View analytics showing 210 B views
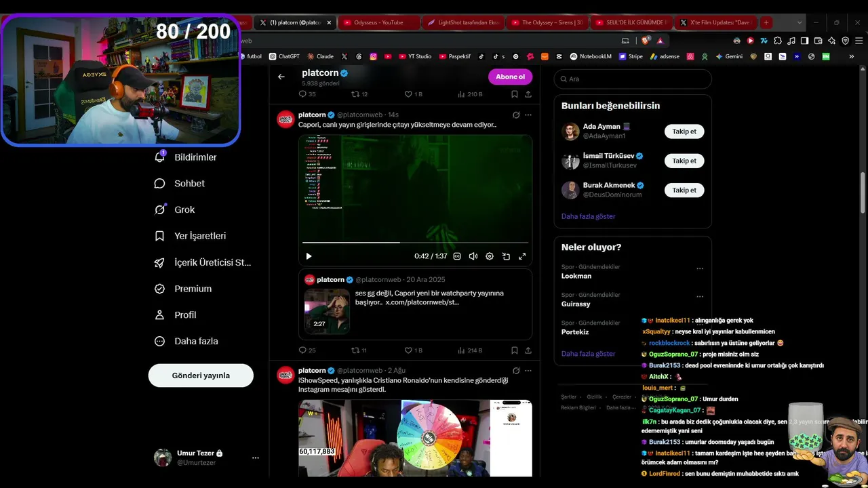The height and width of the screenshot is (488, 868). click(x=470, y=94)
